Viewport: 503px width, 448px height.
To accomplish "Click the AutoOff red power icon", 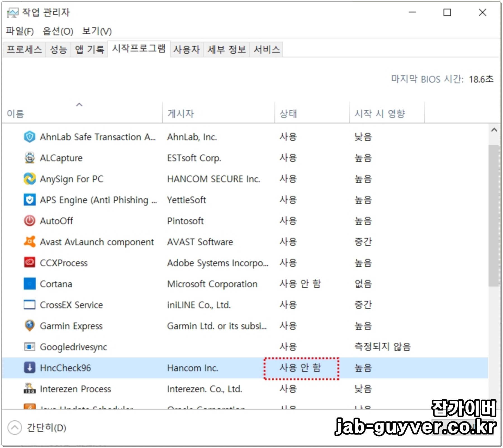I will coord(29,221).
